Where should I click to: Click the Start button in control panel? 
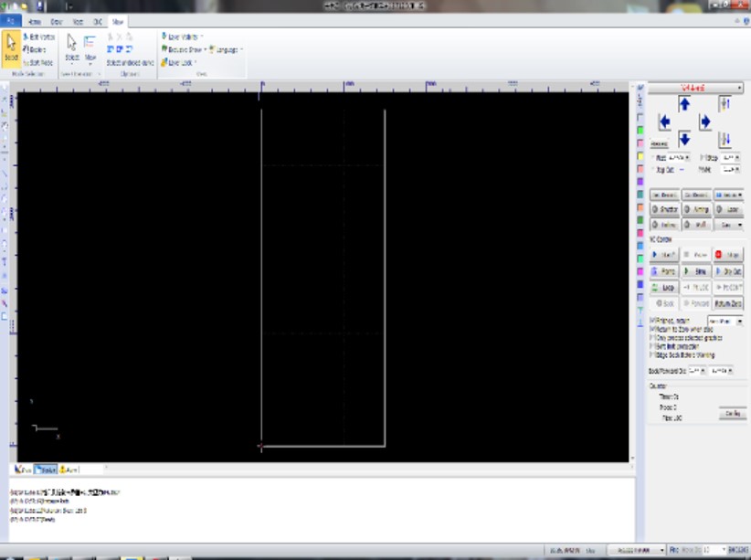[x=664, y=255]
